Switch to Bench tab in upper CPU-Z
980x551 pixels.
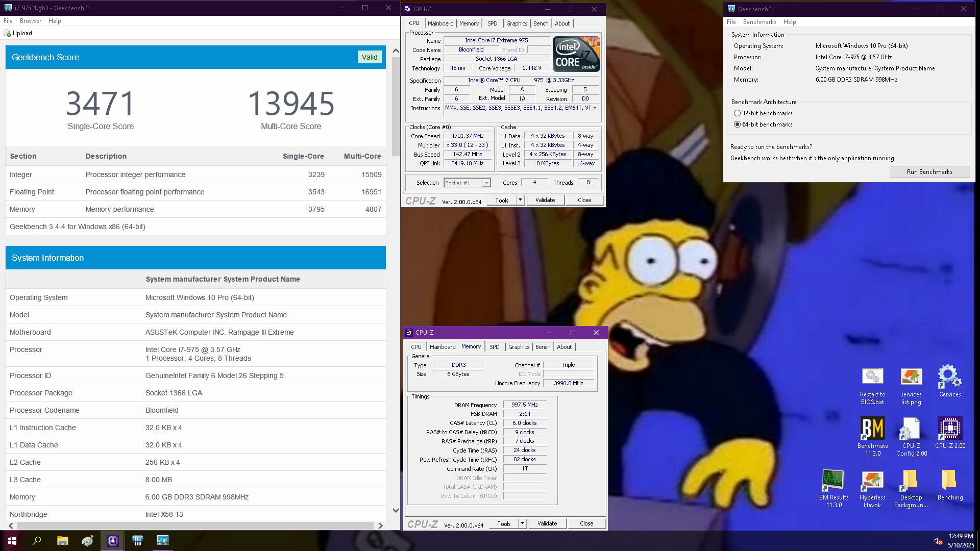[x=541, y=23]
